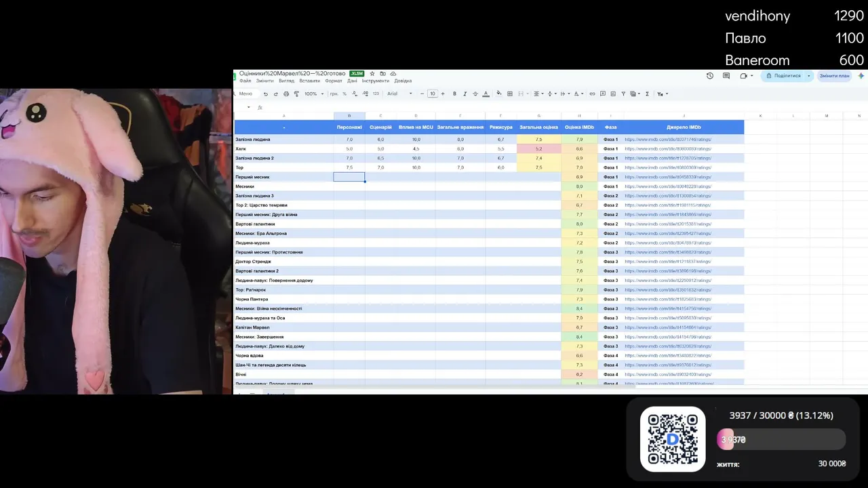Insert a link using toolbar icon
Viewport: 868px width, 488px height.
592,94
